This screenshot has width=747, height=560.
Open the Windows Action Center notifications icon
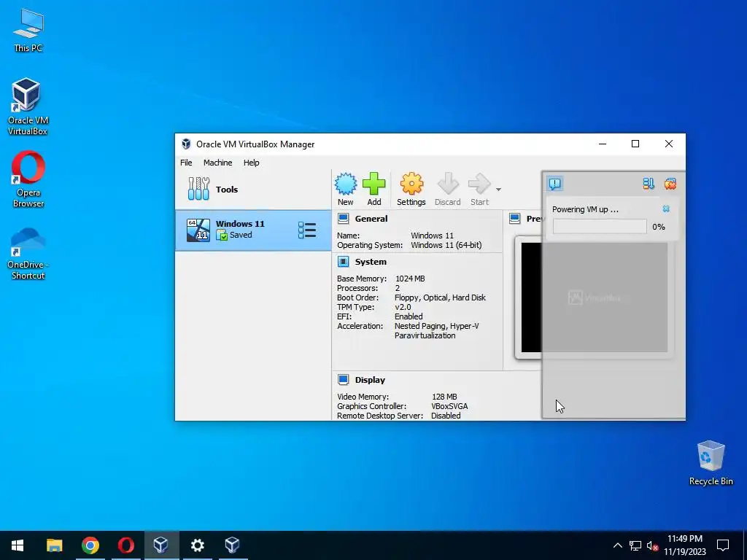723,545
